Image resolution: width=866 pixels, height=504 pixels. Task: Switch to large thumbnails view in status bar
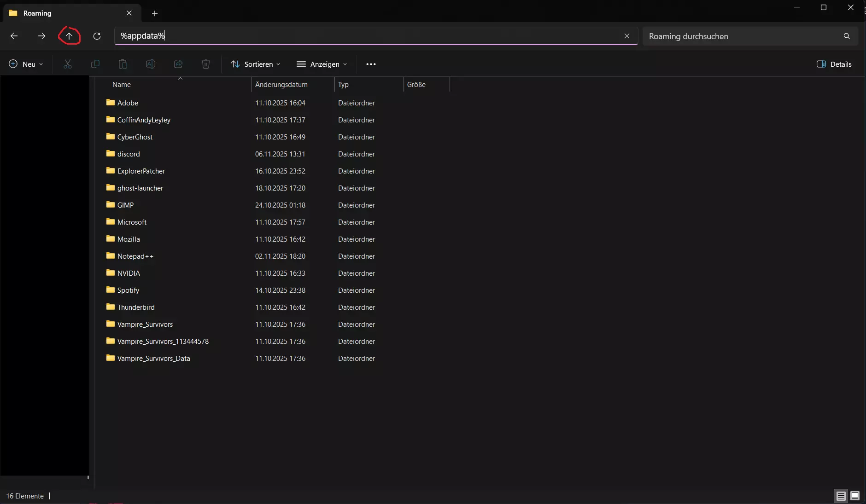[855, 496]
